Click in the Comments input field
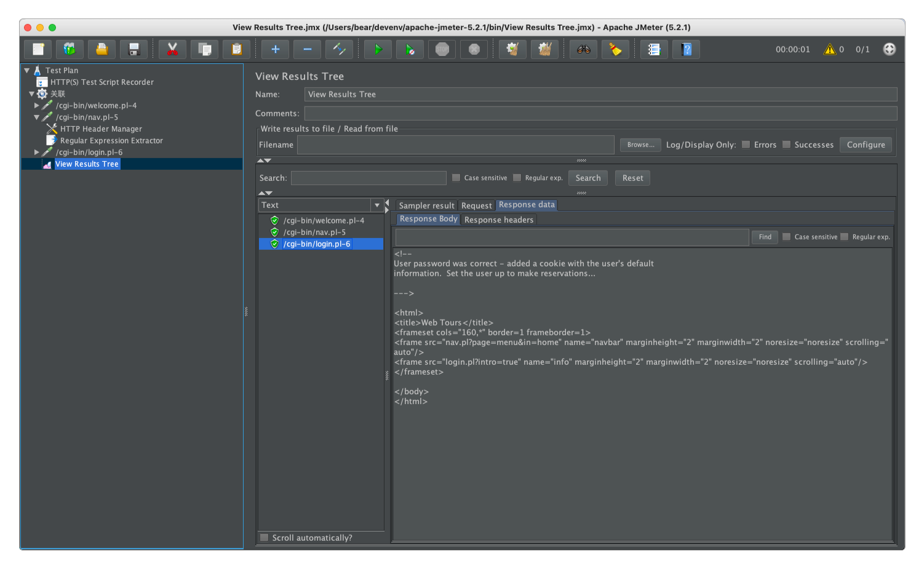924x569 pixels. pyautogui.click(x=600, y=113)
